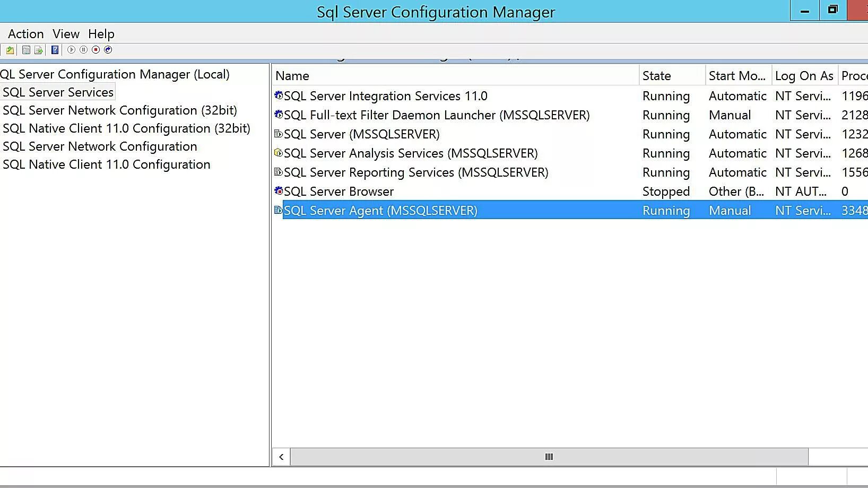Click the Log On As column header
This screenshot has width=868, height=488.
coord(804,76)
